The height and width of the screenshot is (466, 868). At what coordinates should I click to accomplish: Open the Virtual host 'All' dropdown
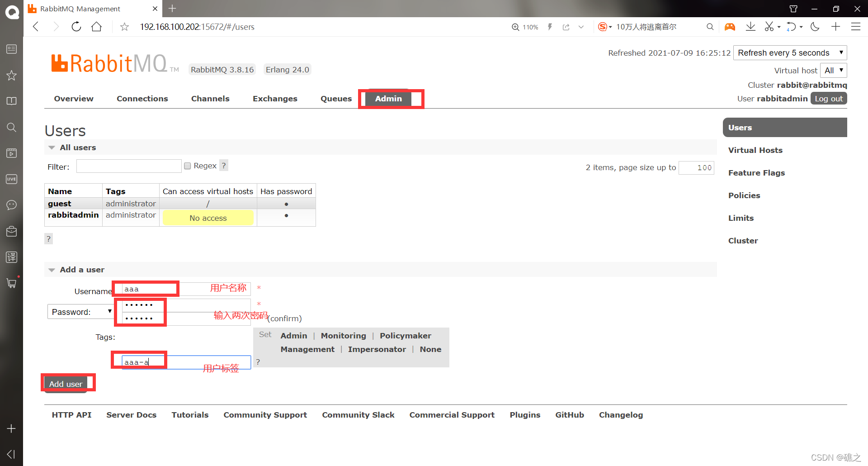(833, 70)
